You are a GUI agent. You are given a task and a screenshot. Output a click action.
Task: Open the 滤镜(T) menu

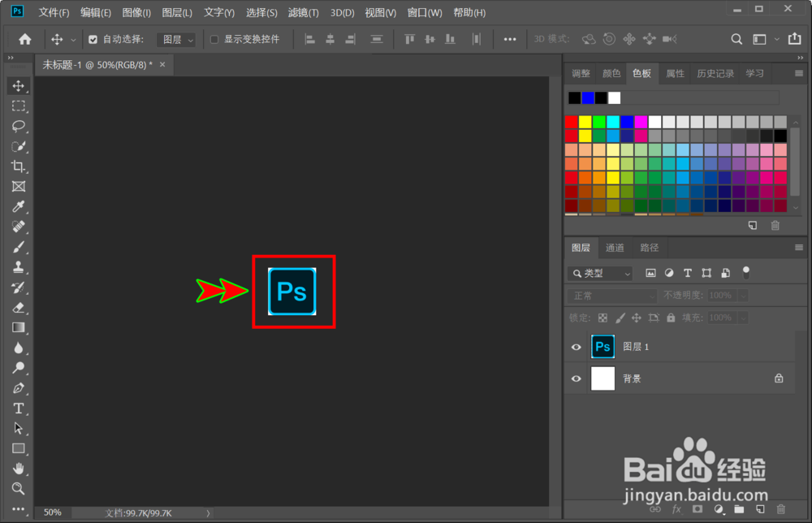(303, 12)
